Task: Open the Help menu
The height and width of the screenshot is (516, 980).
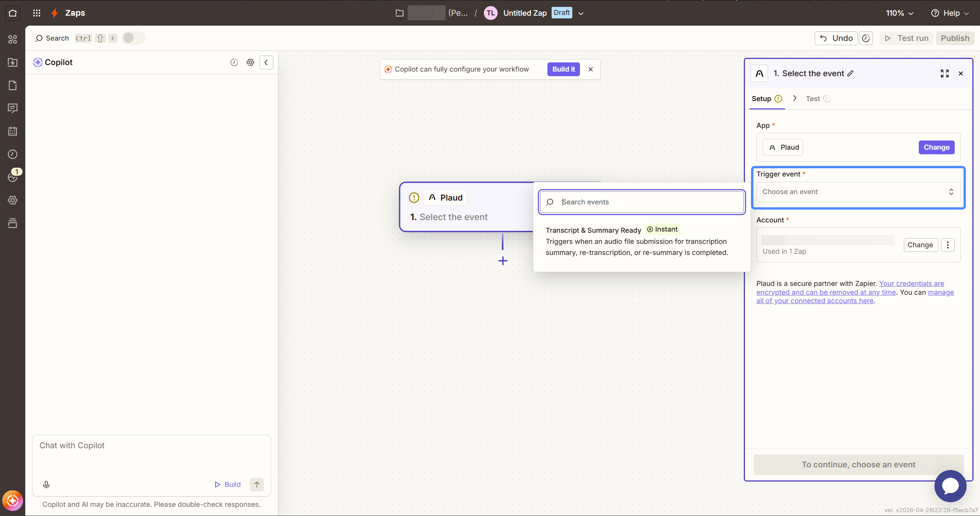Action: pyautogui.click(x=950, y=13)
